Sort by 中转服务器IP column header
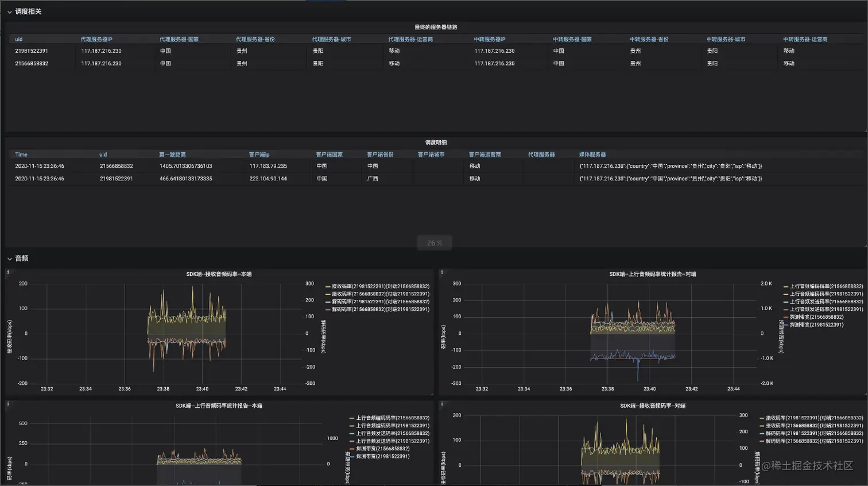868x486 pixels. pos(490,40)
